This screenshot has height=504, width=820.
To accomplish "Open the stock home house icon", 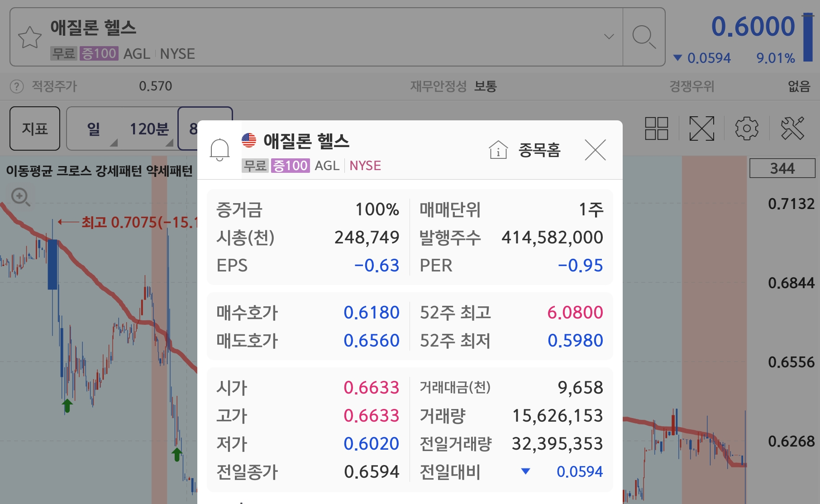I will point(498,150).
